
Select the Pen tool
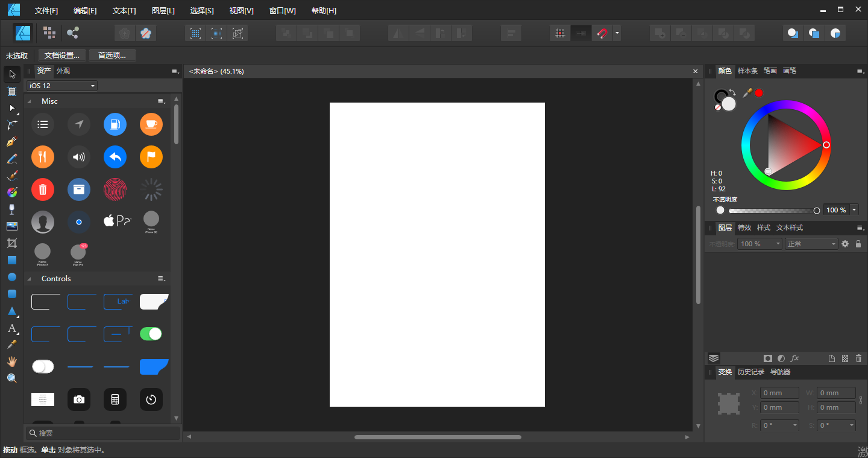point(12,142)
